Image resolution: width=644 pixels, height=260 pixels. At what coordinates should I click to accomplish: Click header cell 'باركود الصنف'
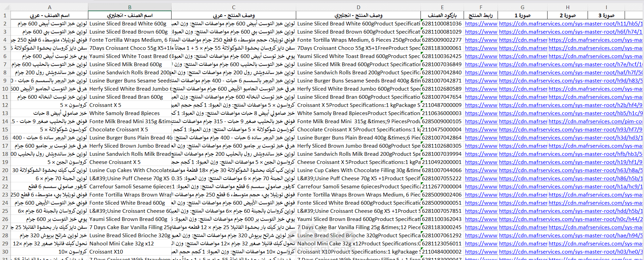pyautogui.click(x=442, y=15)
